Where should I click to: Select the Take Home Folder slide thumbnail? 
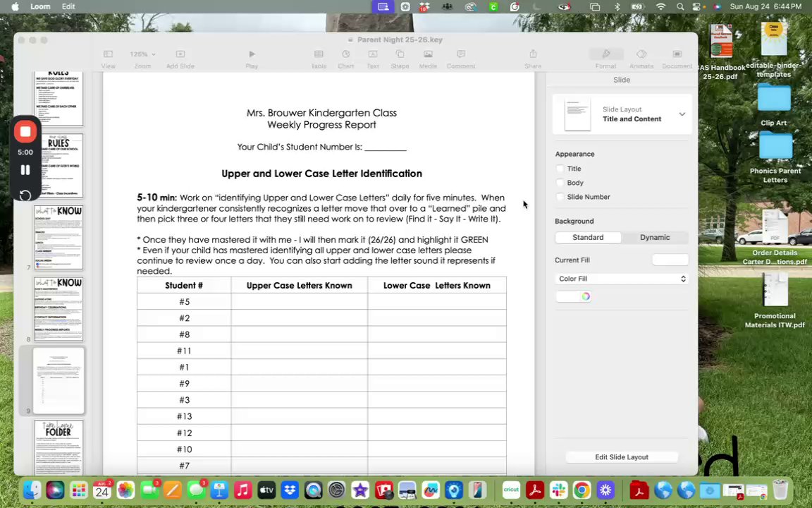coord(59,447)
